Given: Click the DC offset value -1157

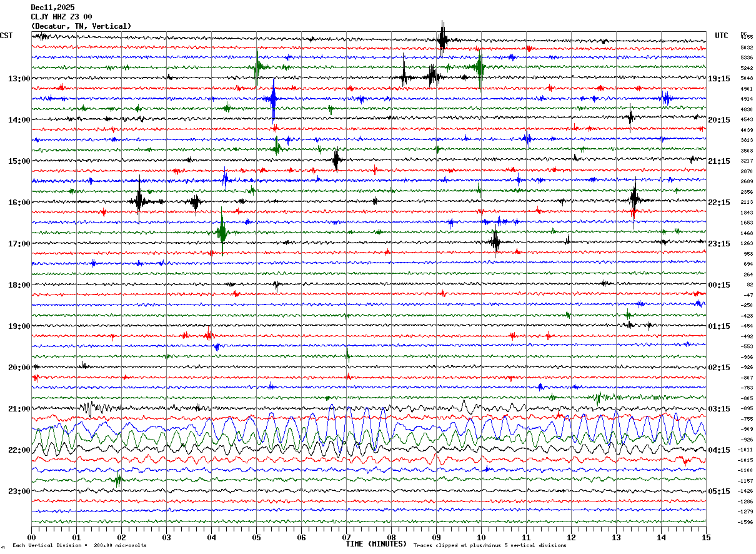Looking at the screenshot, I should point(747,481).
